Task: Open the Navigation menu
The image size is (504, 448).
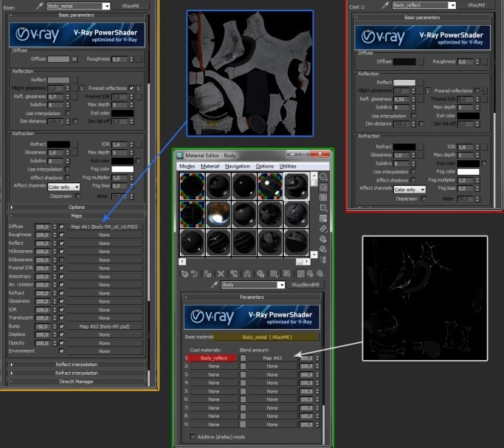Action: [237, 167]
